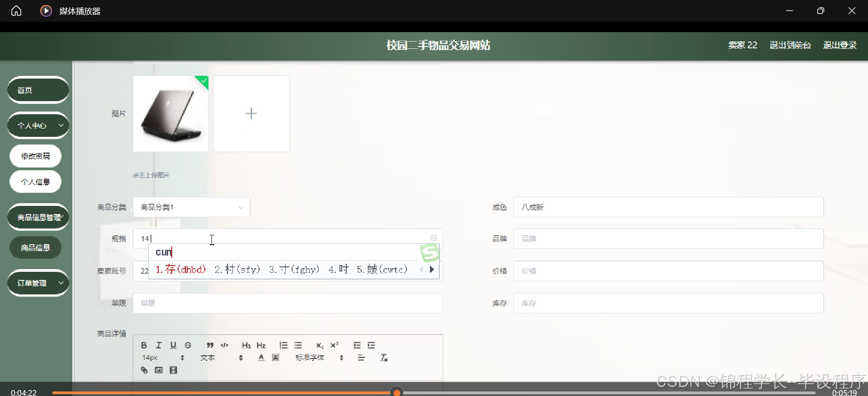The image size is (868, 396).
Task: Decrease indent in the editor
Action: click(357, 345)
